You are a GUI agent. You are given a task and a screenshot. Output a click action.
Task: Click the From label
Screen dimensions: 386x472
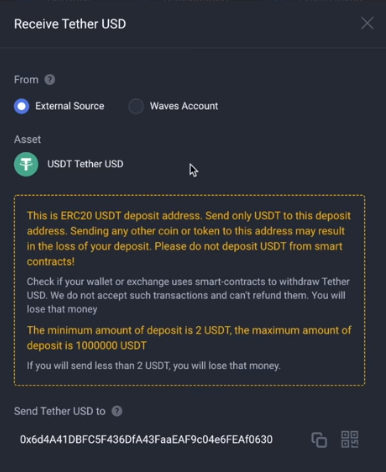[26, 80]
